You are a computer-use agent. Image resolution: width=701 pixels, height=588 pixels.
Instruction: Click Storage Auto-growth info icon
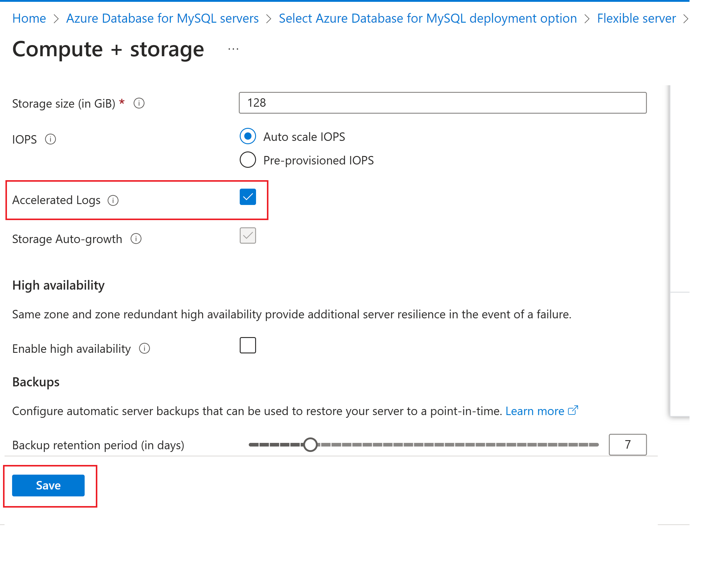(x=136, y=239)
